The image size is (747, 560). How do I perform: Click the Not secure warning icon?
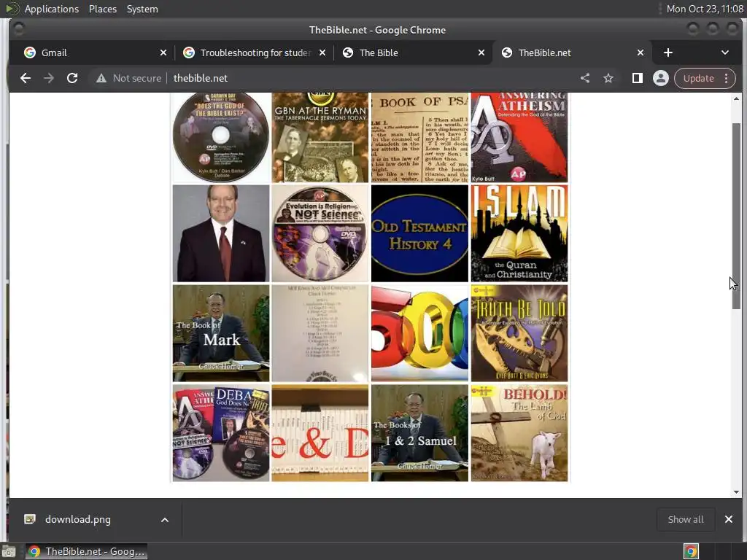[x=101, y=78]
